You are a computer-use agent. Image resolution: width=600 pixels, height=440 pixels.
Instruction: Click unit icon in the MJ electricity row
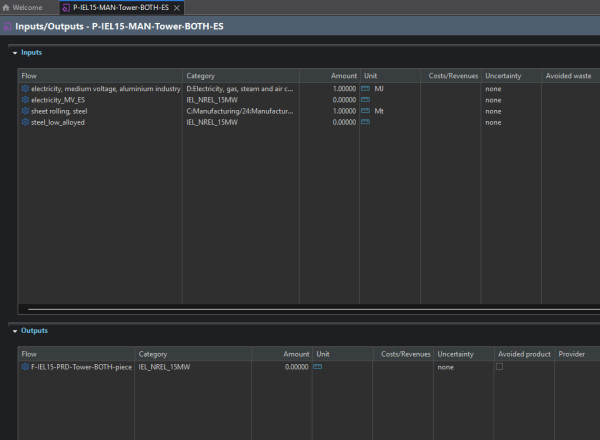[x=365, y=89]
